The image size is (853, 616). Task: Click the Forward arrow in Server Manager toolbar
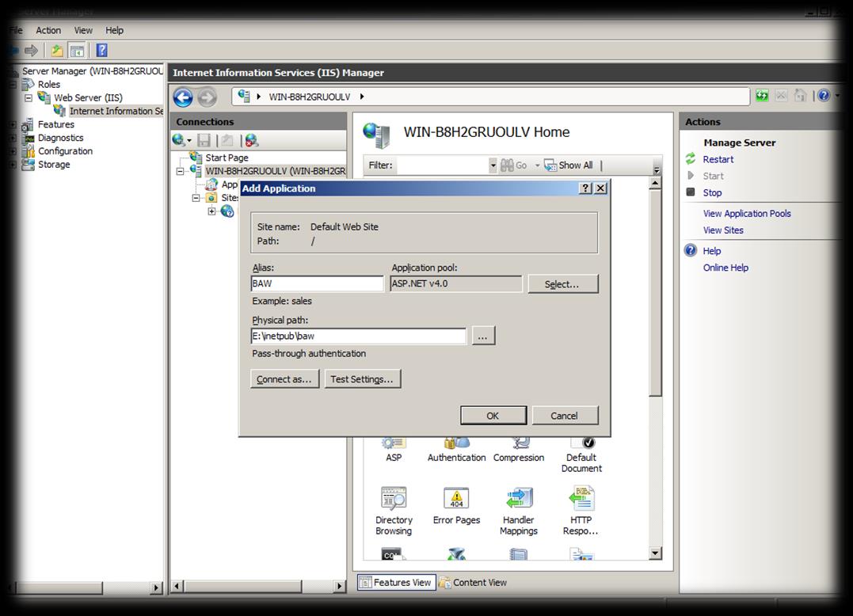pyautogui.click(x=32, y=51)
